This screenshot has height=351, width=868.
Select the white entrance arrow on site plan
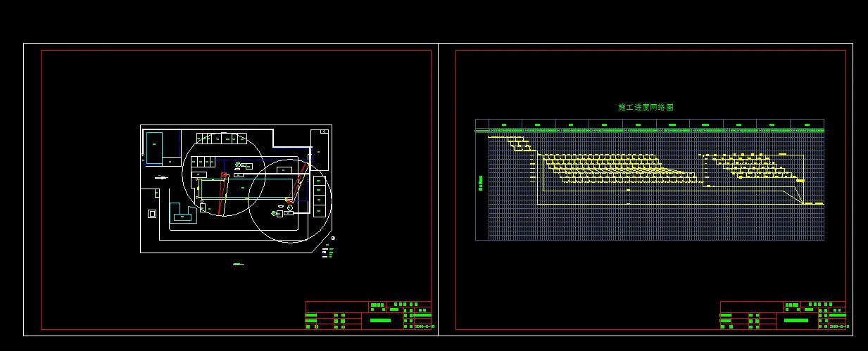click(x=161, y=177)
